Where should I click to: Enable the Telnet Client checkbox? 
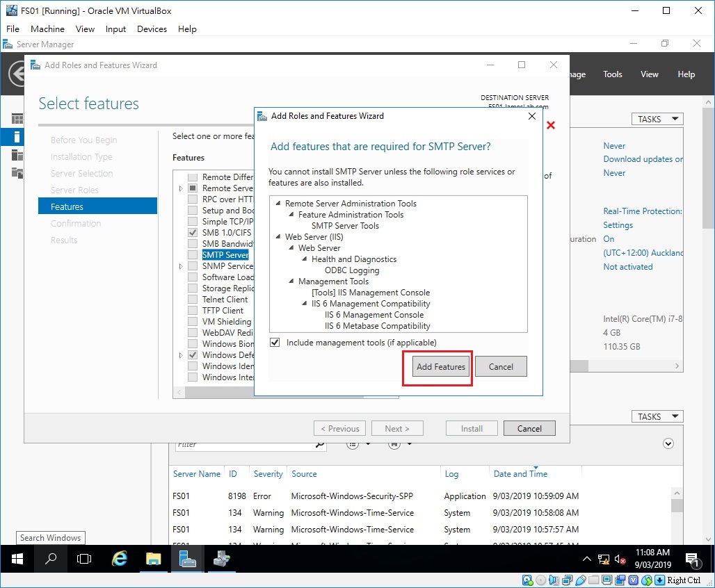[193, 299]
